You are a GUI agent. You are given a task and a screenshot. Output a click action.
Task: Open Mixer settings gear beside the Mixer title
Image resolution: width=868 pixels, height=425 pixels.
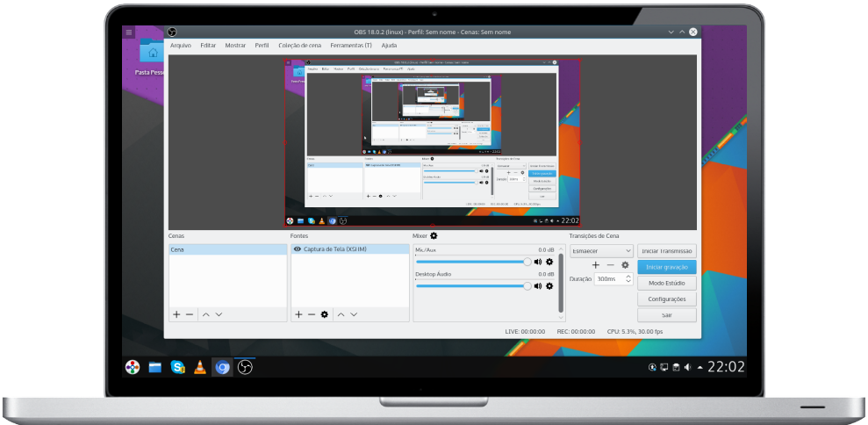point(434,235)
